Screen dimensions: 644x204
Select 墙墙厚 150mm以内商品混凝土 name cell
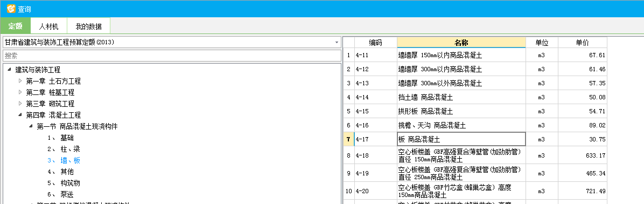pyautogui.click(x=461, y=55)
